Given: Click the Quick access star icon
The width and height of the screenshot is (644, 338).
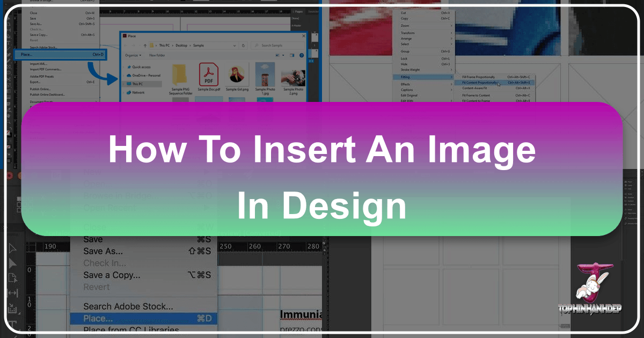Looking at the screenshot, I should (129, 67).
